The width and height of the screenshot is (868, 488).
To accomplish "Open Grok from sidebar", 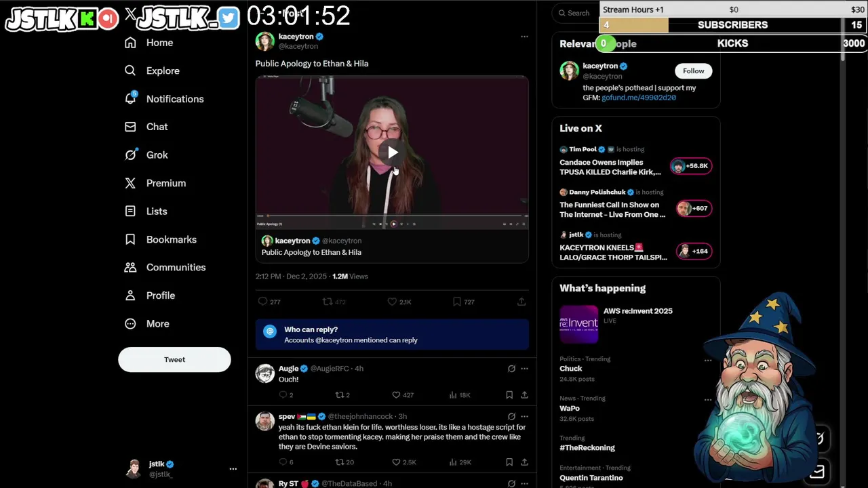I will click(147, 155).
